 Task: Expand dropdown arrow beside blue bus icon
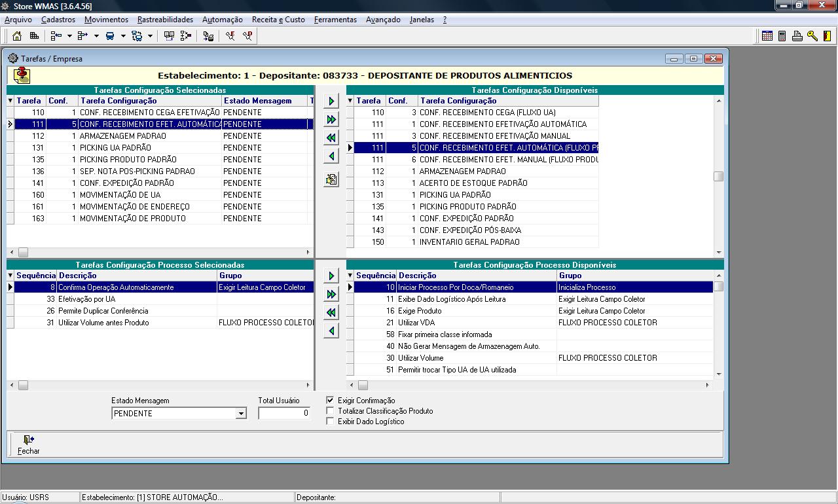tap(123, 36)
